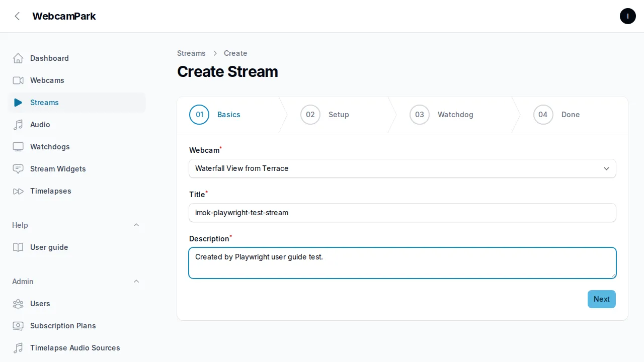Open the Audio section
The height and width of the screenshot is (362, 644).
coord(77,125)
